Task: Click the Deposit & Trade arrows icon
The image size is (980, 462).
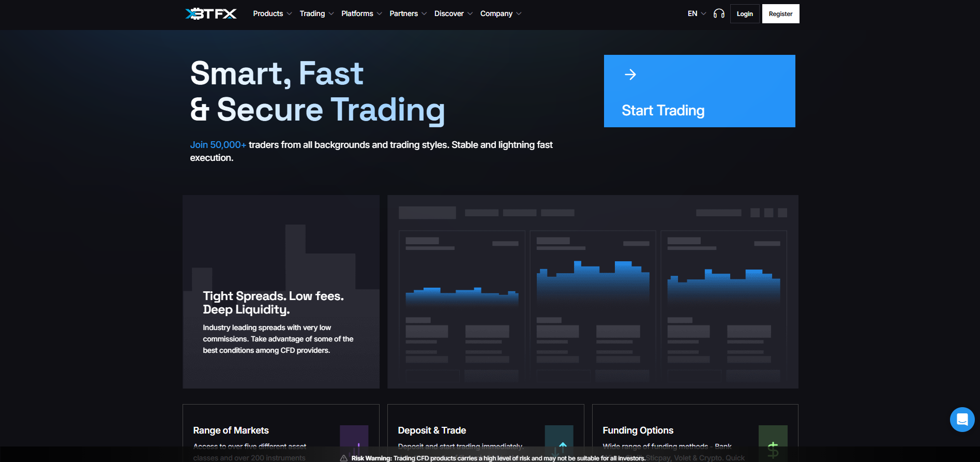Action: tap(559, 441)
